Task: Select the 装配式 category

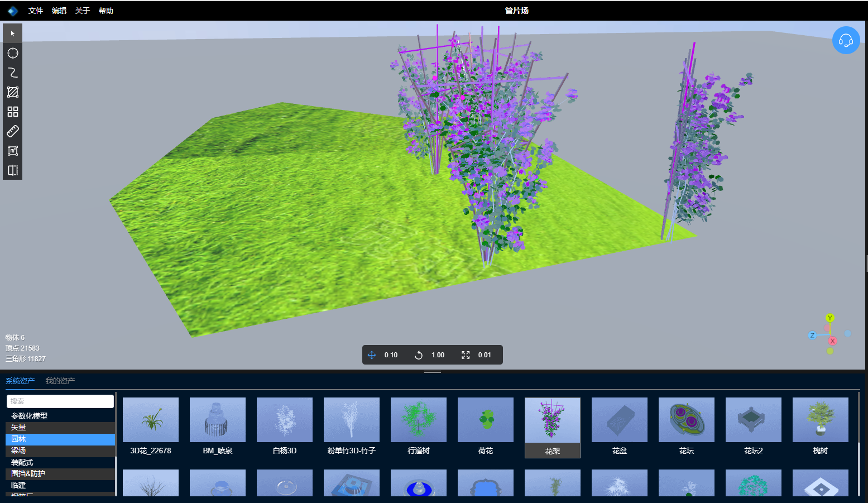Action: click(x=60, y=462)
